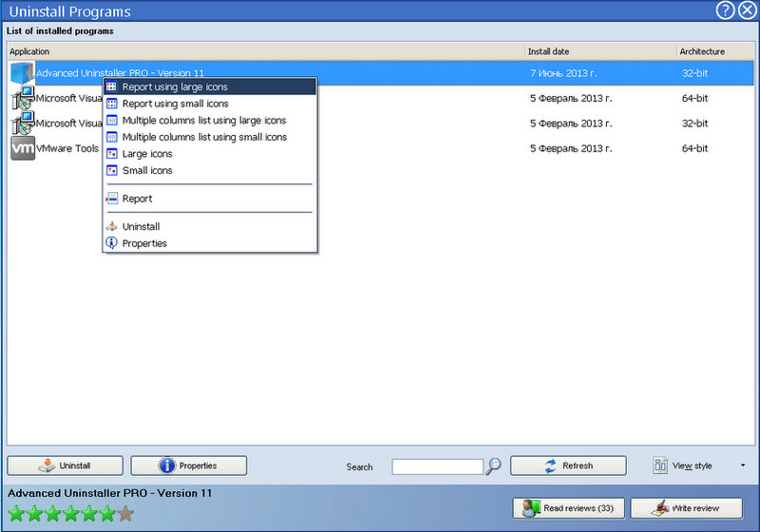
Task: Click the 'Write review' button
Action: click(x=686, y=508)
